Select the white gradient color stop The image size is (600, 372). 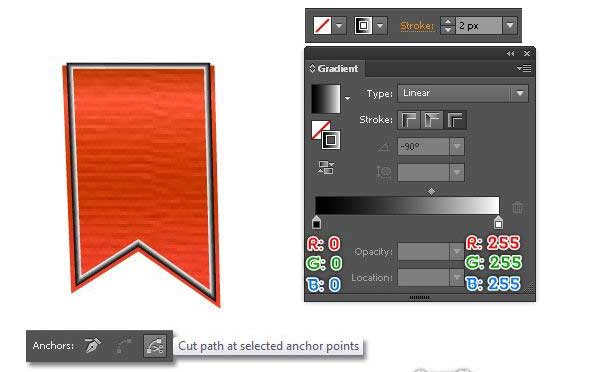point(498,222)
